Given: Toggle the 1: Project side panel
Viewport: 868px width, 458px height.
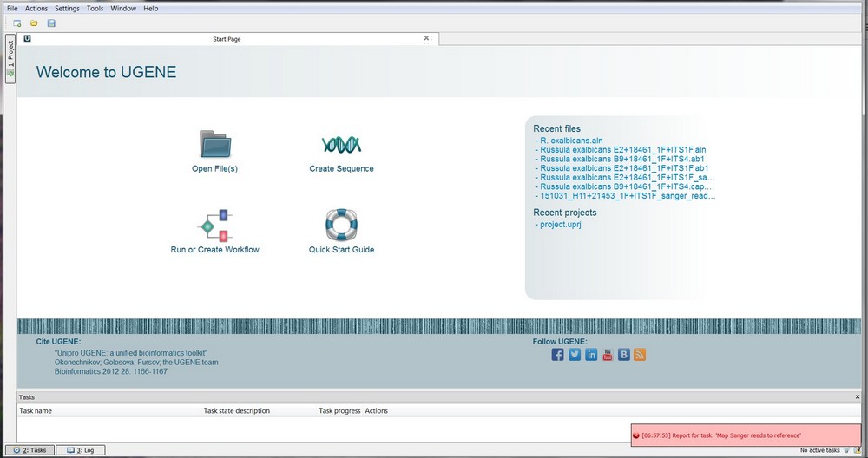Looking at the screenshot, I should coord(10,59).
